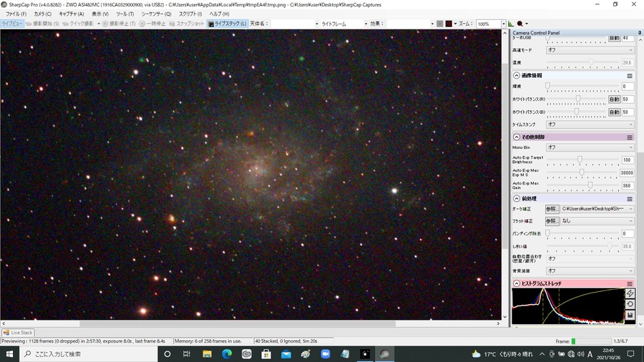
Task: Click the focus magnifier icon in the toolbar
Action: [x=520, y=24]
